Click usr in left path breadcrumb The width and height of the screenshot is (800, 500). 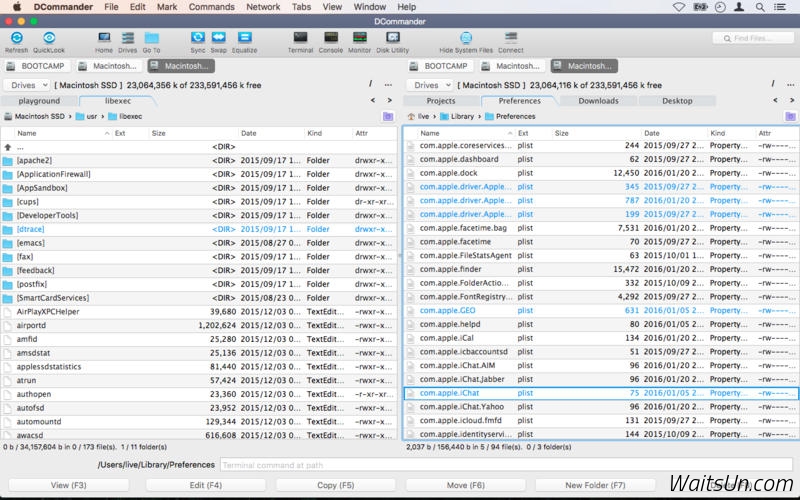pyautogui.click(x=87, y=116)
